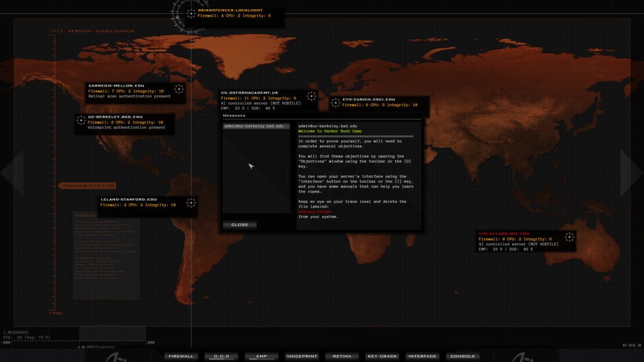Open the RETINA tool
644x362 pixels.
tap(342, 356)
